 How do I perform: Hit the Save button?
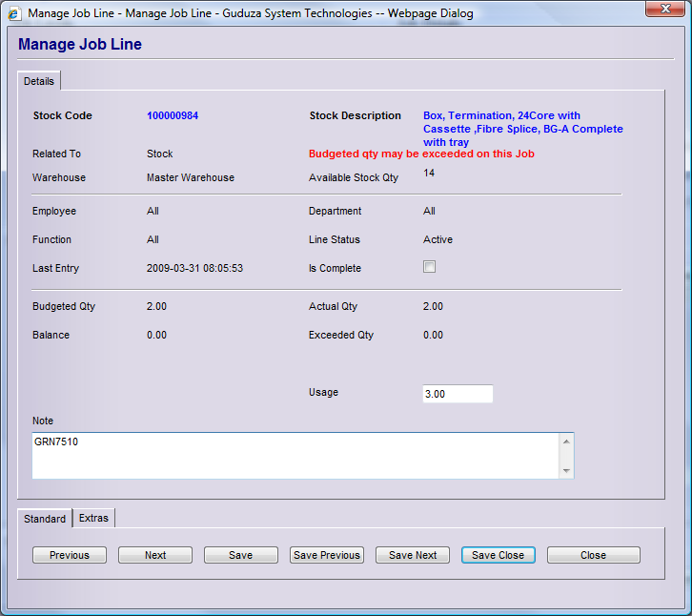coord(241,555)
